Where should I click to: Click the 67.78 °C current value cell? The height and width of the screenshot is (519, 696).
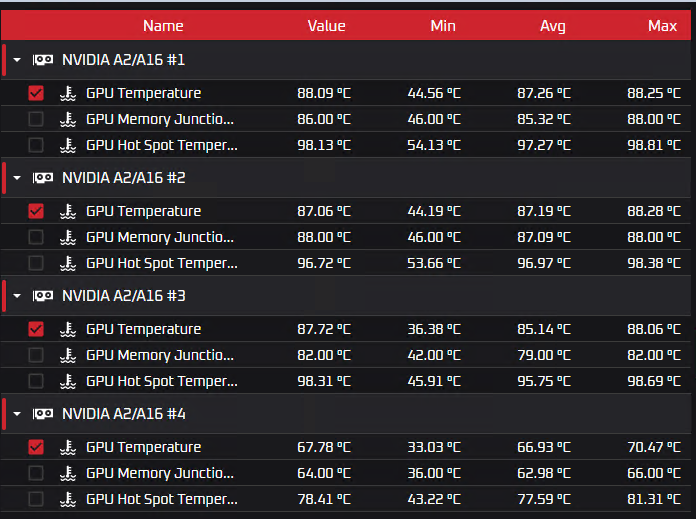point(324,448)
